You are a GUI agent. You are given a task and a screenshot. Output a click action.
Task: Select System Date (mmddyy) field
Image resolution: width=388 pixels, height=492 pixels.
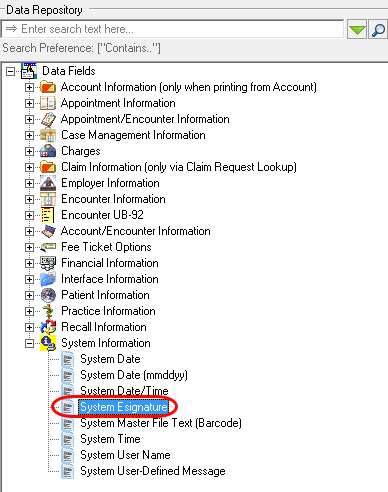click(134, 375)
